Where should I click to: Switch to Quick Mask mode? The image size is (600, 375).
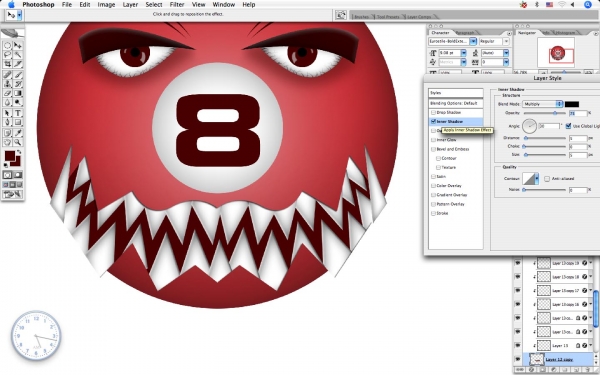[18, 175]
